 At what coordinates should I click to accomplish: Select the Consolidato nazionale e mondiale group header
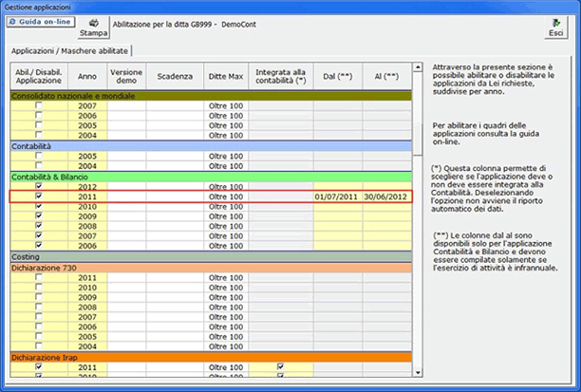click(211, 96)
